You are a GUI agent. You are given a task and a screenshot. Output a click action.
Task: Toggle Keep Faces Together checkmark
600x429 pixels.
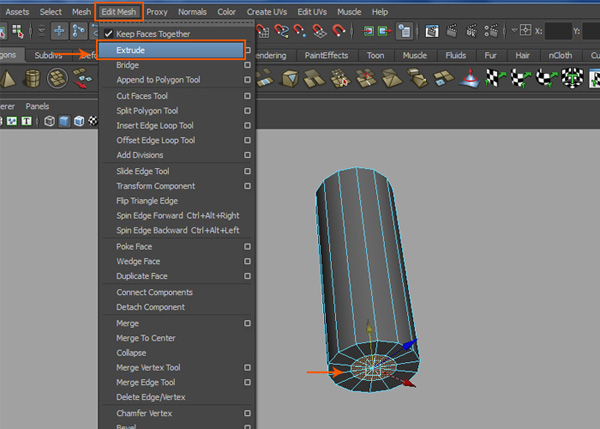click(108, 34)
